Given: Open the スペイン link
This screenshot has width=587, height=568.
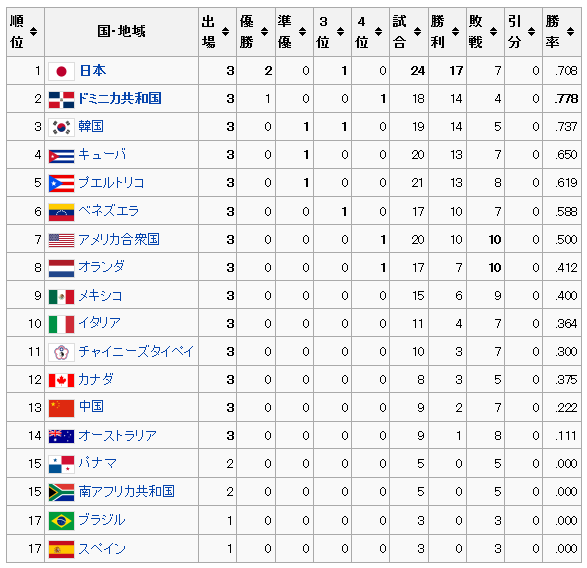Looking at the screenshot, I should pyautogui.click(x=102, y=549).
